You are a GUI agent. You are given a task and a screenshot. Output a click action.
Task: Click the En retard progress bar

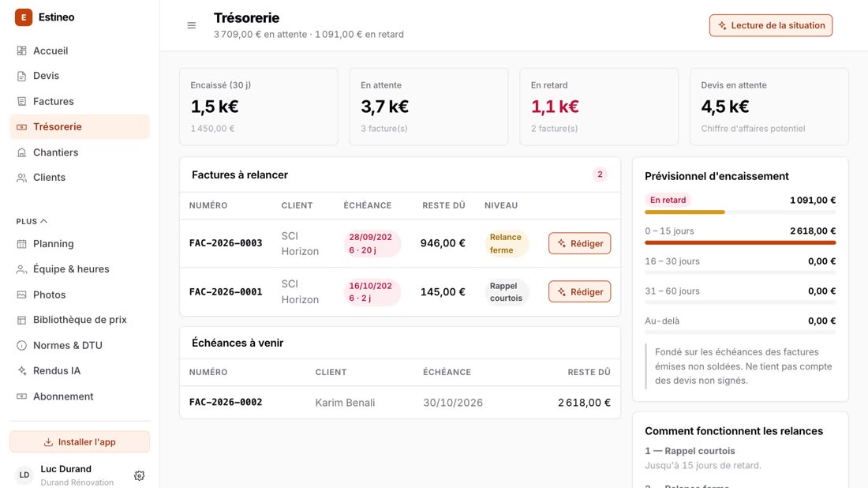click(740, 212)
